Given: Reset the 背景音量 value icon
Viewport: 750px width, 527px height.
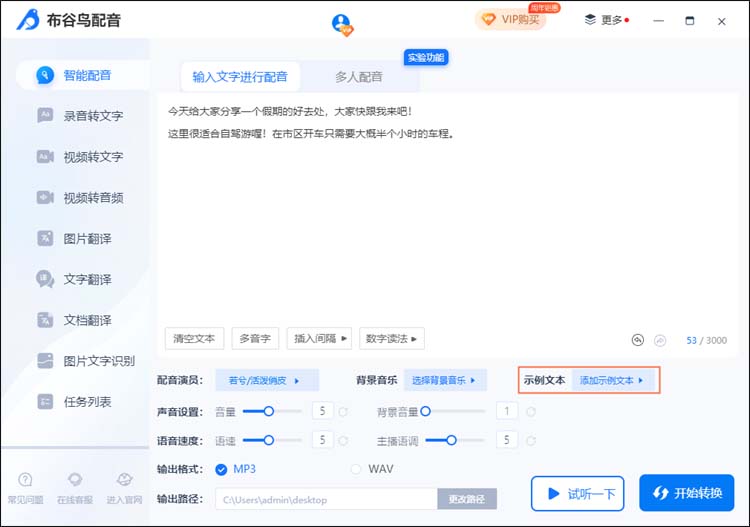Looking at the screenshot, I should coord(530,412).
